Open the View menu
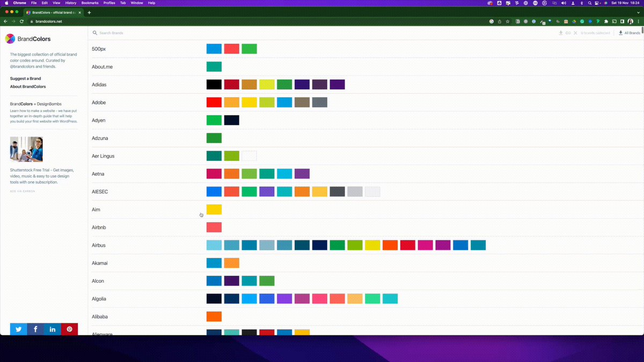 (56, 3)
